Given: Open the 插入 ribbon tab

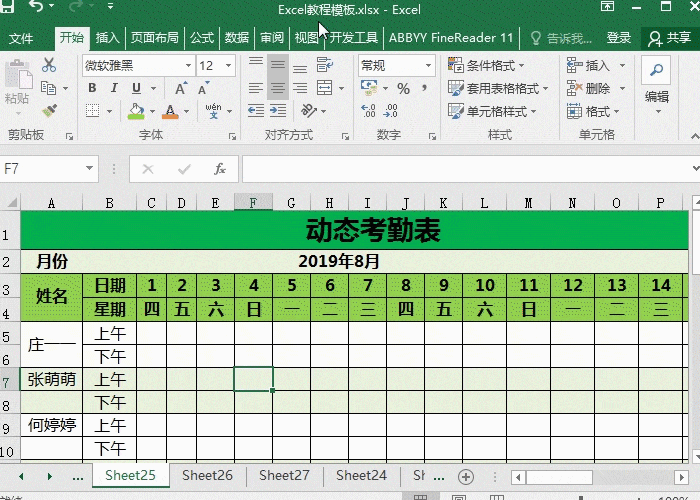Looking at the screenshot, I should (107, 38).
